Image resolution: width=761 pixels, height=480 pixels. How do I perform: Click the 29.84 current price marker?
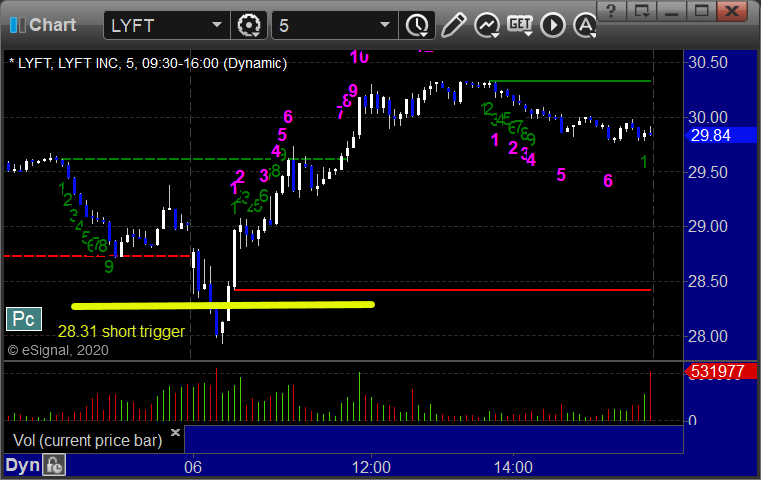coord(721,135)
